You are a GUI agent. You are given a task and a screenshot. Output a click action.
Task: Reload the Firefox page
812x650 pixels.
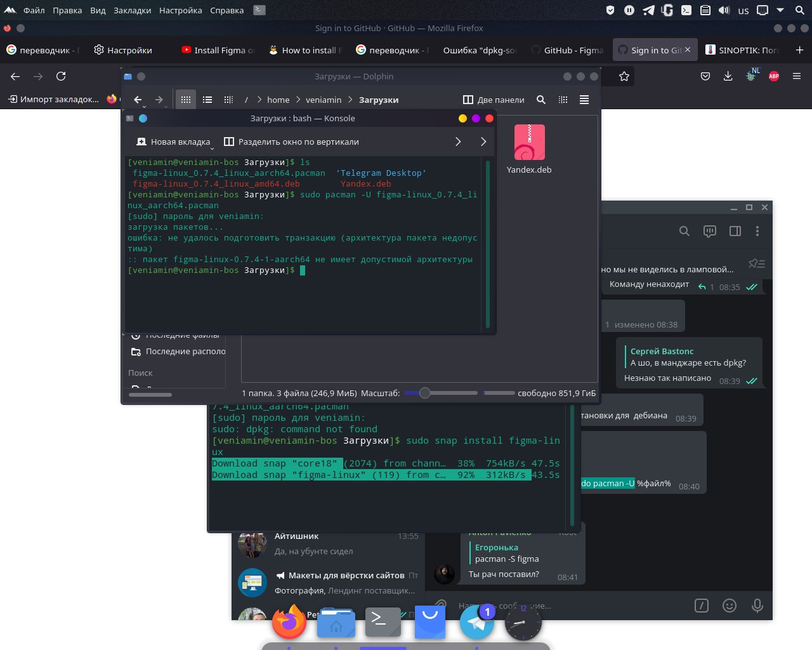[61, 76]
